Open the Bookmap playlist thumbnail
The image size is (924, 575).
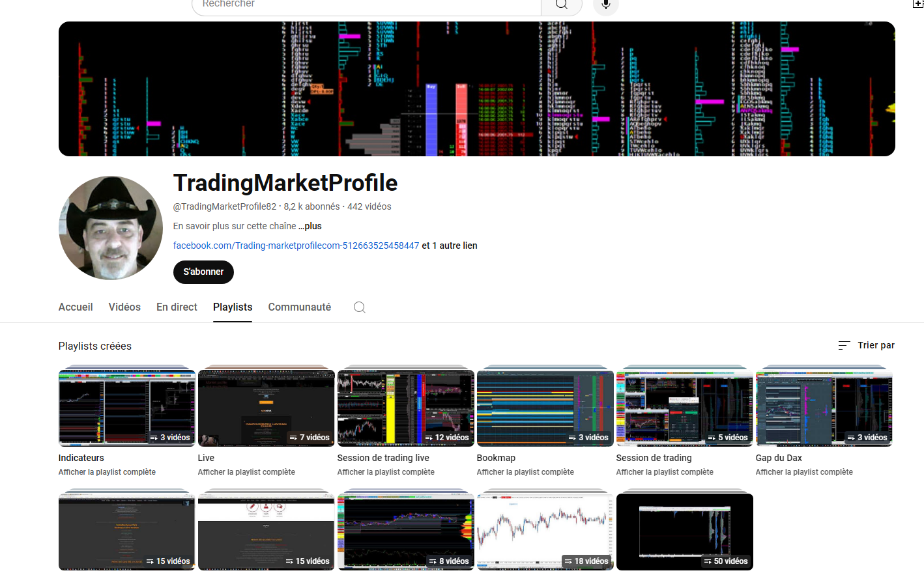pyautogui.click(x=545, y=408)
